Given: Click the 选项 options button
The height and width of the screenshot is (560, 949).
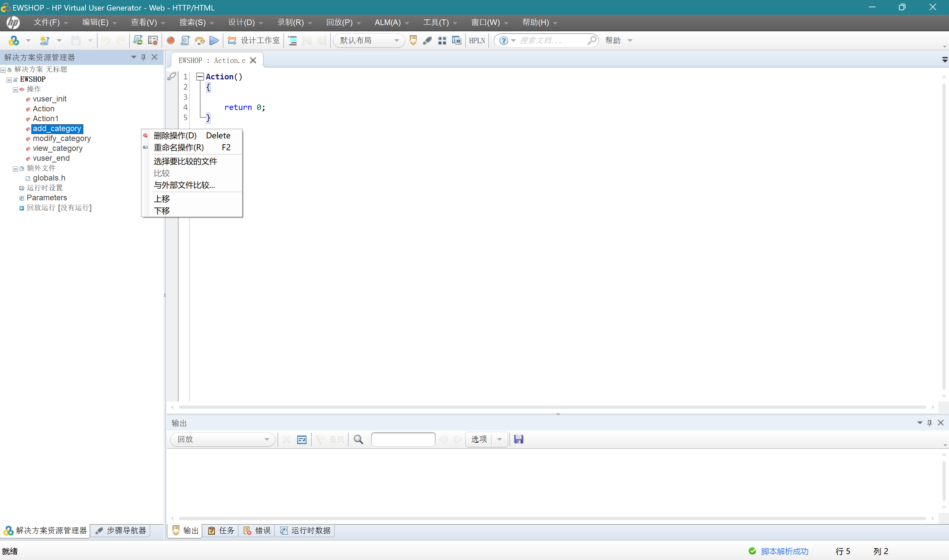Looking at the screenshot, I should pyautogui.click(x=479, y=439).
